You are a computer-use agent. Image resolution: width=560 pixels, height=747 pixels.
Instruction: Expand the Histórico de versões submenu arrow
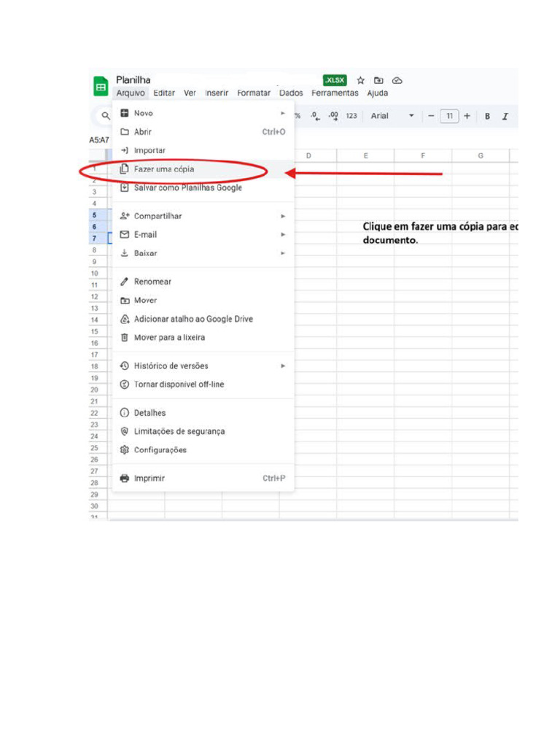point(283,366)
